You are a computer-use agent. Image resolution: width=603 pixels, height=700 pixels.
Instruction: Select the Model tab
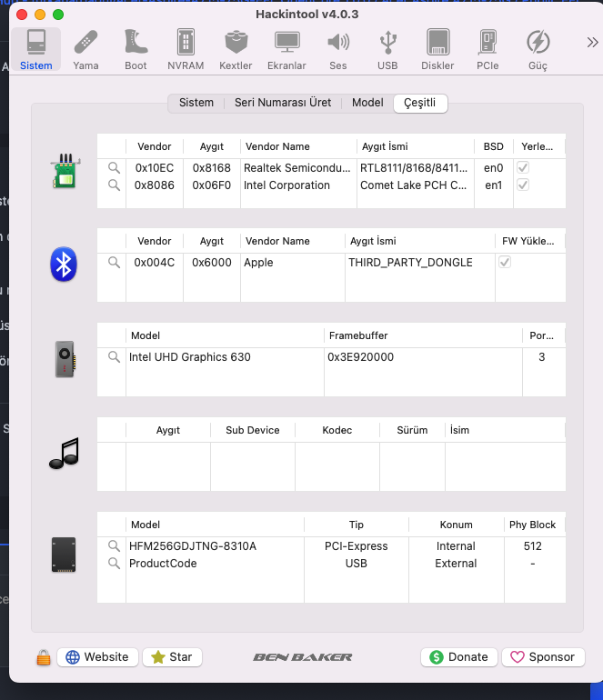(367, 104)
